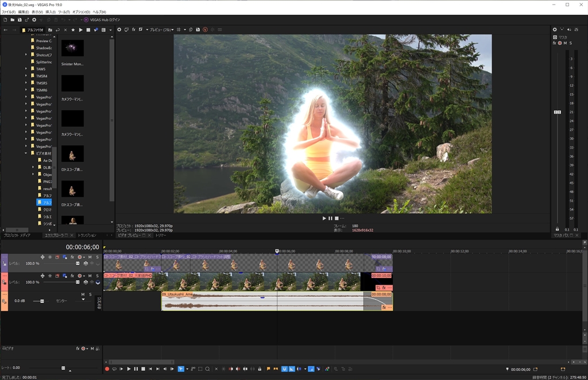
Task: Click the audio track volume slider handle
Action: pyautogui.click(x=42, y=301)
